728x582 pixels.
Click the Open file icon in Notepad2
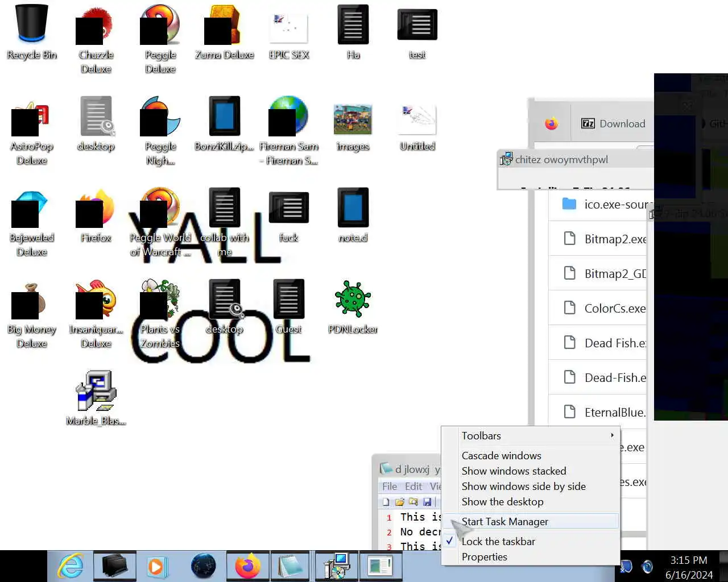pos(400,502)
